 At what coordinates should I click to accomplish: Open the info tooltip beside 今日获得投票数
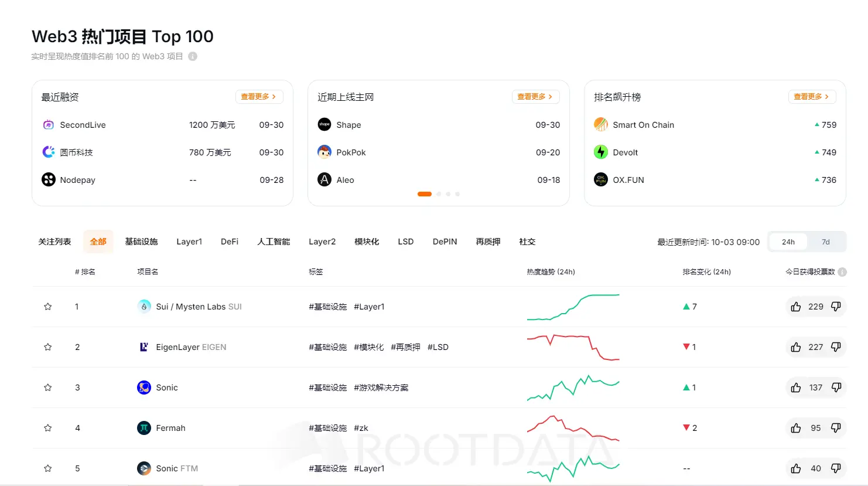842,271
